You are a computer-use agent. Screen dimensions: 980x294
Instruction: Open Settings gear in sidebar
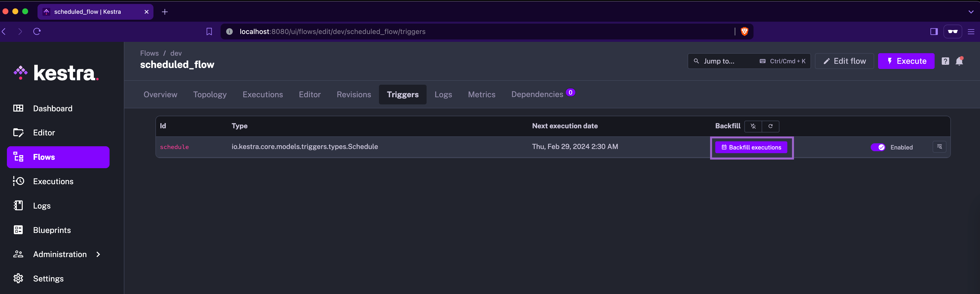pos(48,278)
